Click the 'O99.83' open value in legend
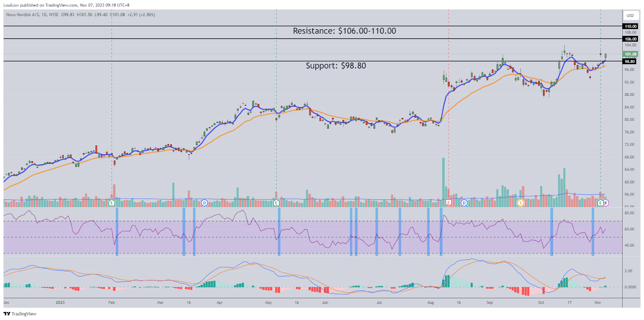 [x=68, y=15]
